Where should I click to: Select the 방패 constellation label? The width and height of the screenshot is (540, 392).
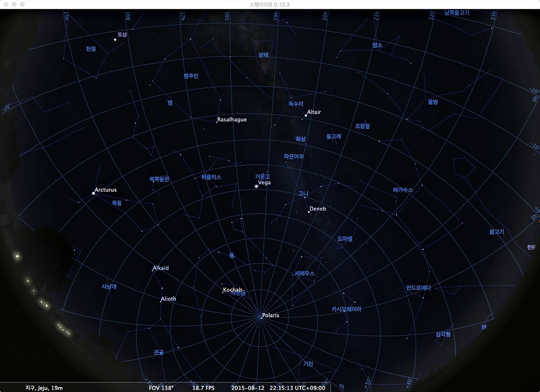(x=264, y=55)
